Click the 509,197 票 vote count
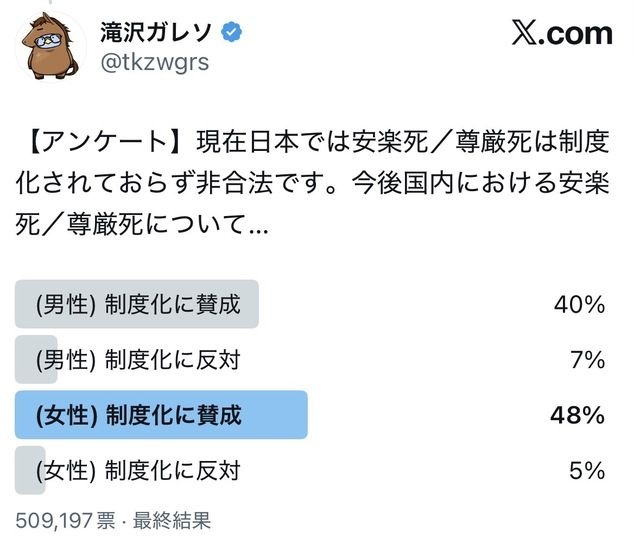The image size is (640, 550). (x=65, y=521)
